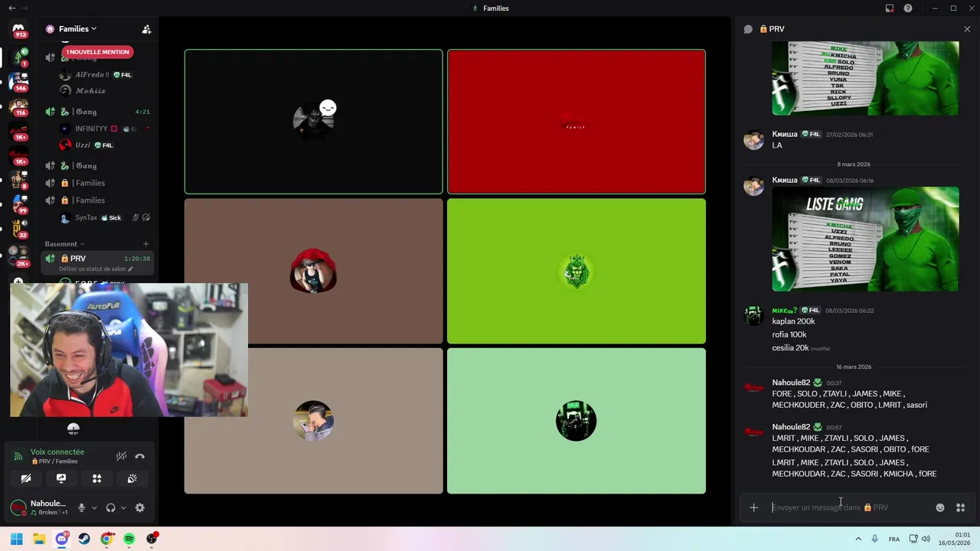Screen dimensions: 980x551
Task: Open the server with the 99 badge
Action: click(18, 204)
